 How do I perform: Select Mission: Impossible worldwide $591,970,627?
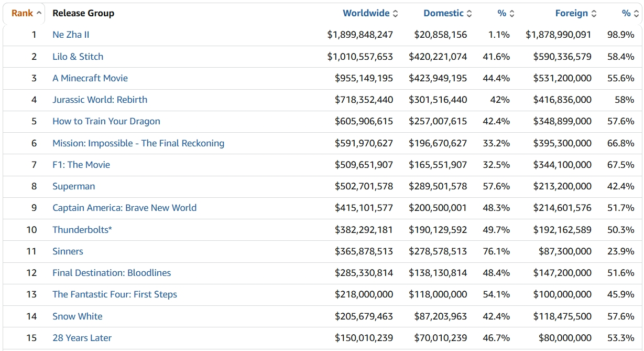tap(364, 143)
